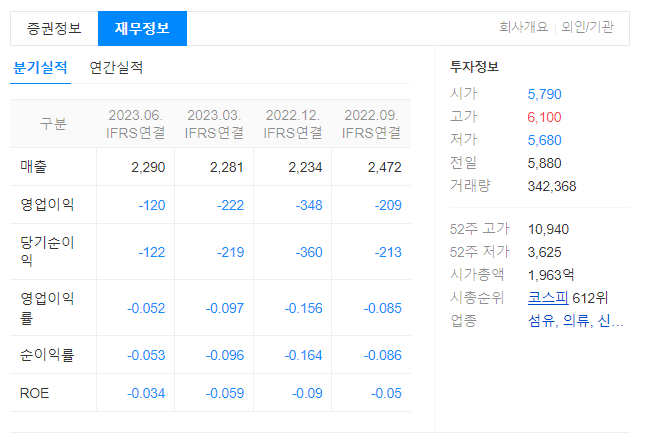
Task: Click the 업종 label
Action: coord(463,321)
